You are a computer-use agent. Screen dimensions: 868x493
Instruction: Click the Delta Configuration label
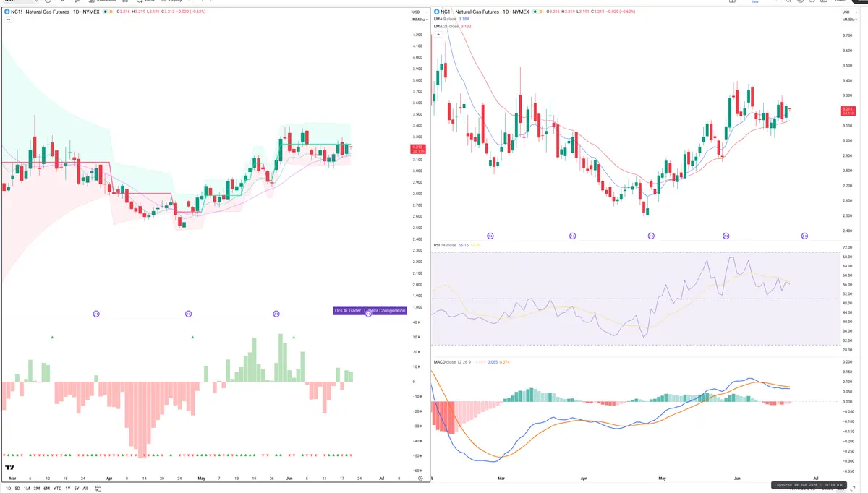tap(386, 310)
